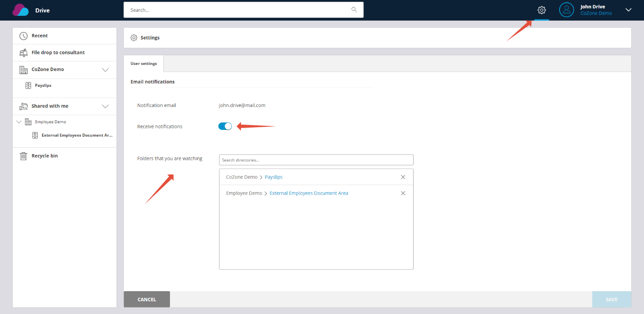Open the Recycle bin via trash icon
644x314 pixels.
(x=24, y=156)
